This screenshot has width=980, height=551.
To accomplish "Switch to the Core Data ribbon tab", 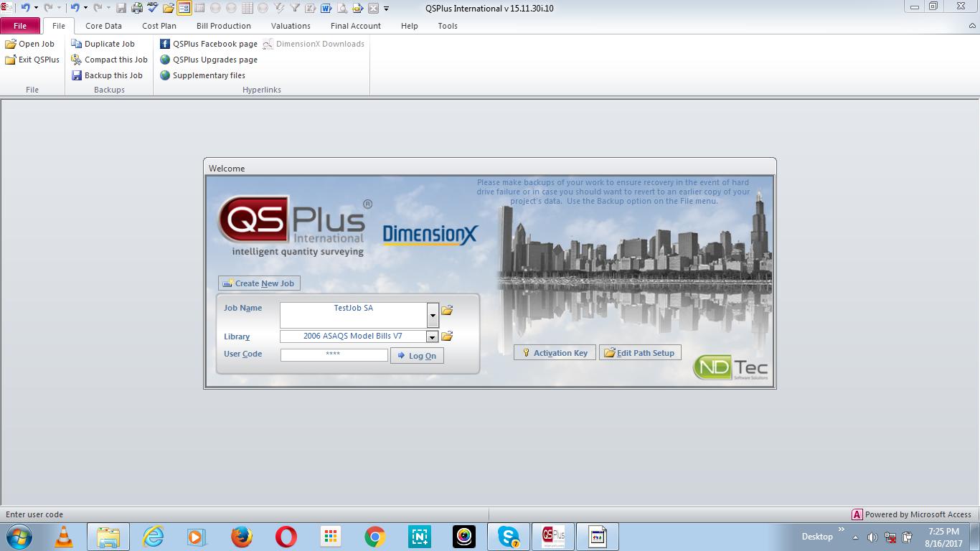I will (x=103, y=26).
